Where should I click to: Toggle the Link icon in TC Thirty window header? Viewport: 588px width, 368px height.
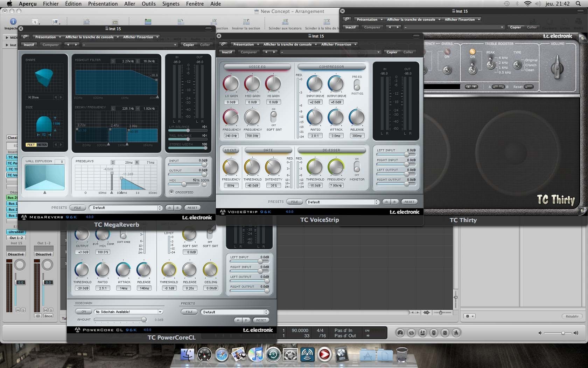coord(346,19)
